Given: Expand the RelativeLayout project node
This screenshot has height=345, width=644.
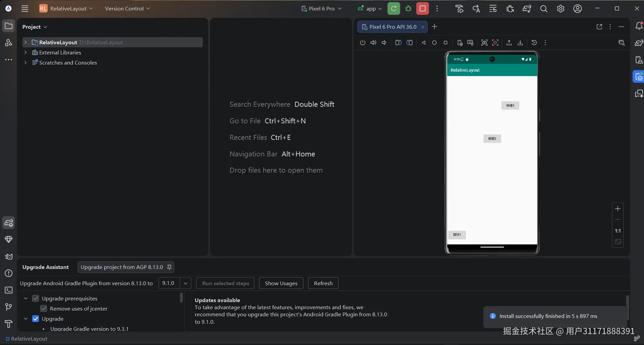Looking at the screenshot, I should coord(25,42).
